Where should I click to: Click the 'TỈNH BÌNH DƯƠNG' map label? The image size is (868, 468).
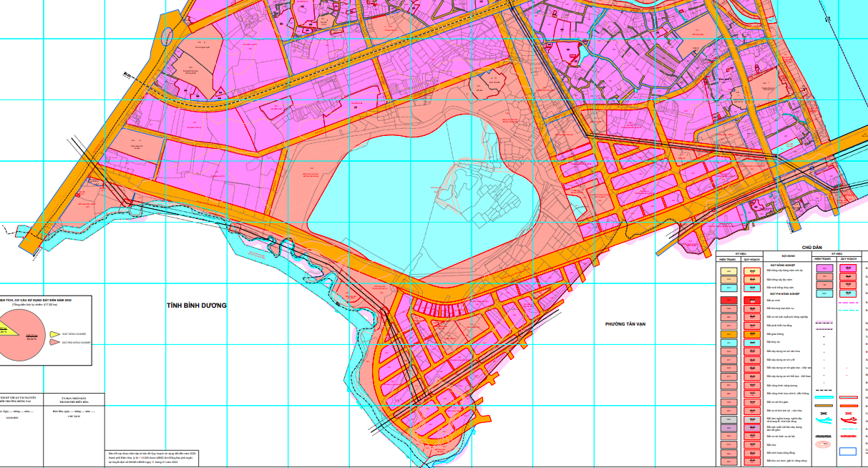[196, 306]
